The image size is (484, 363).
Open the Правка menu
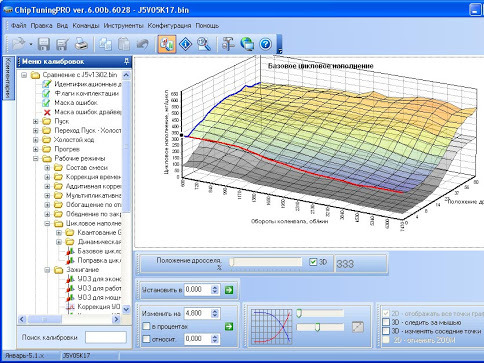(42, 26)
